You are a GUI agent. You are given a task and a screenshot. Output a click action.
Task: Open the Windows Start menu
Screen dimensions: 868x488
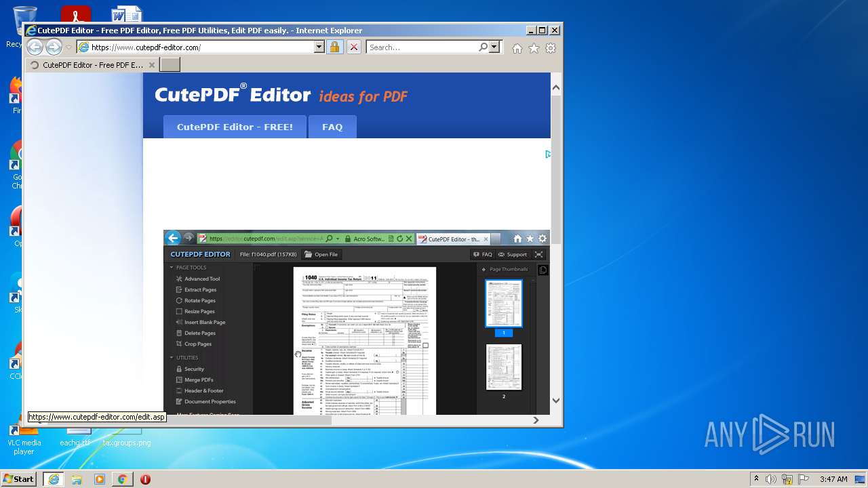[x=18, y=479]
